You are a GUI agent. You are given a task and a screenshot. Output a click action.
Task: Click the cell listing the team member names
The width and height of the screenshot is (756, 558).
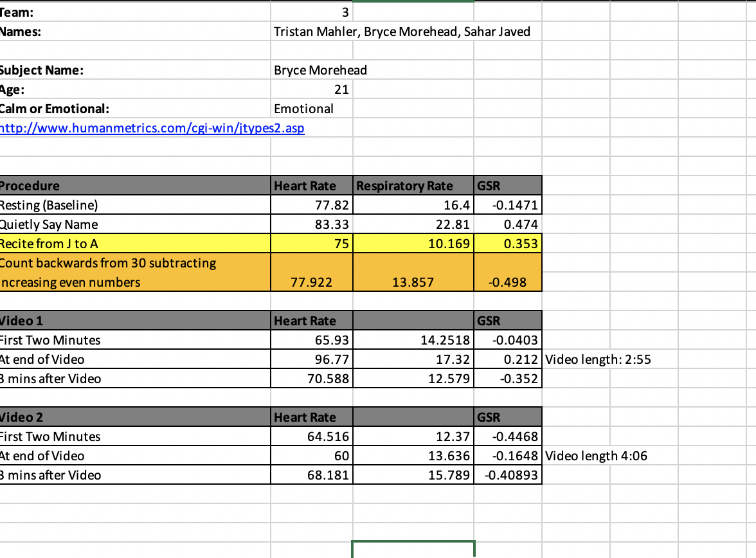click(x=402, y=32)
